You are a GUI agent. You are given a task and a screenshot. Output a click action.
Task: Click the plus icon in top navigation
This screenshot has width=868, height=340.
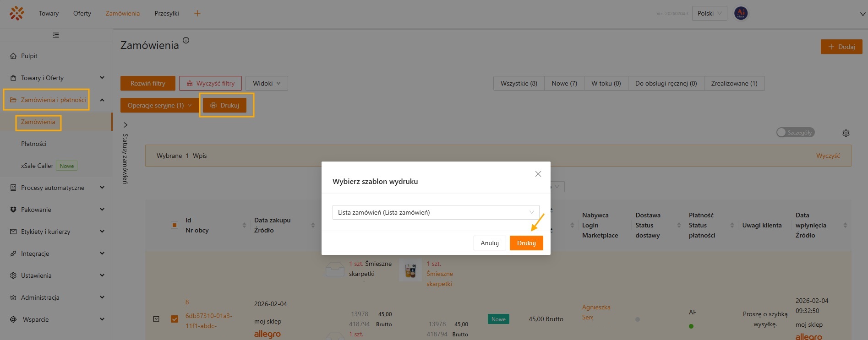pyautogui.click(x=197, y=13)
